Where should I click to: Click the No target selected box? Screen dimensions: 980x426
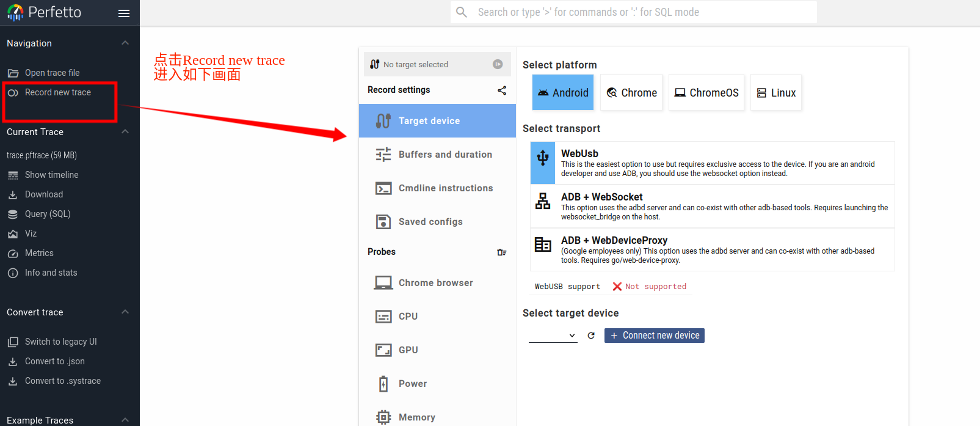pyautogui.click(x=437, y=64)
